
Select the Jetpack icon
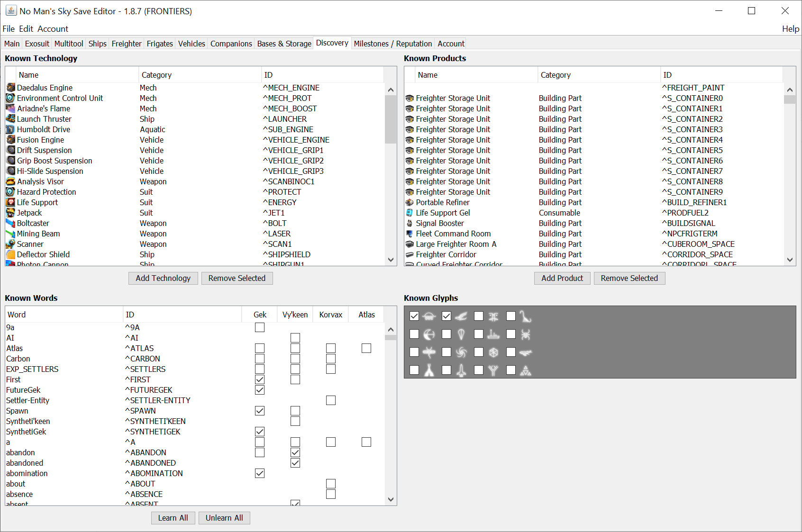point(11,213)
